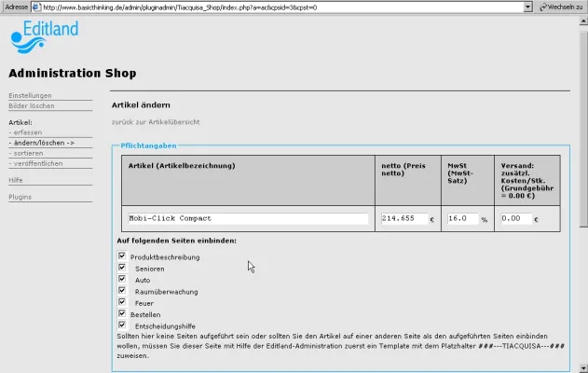
Task: Toggle the Auto checkbox
Action: click(122, 279)
